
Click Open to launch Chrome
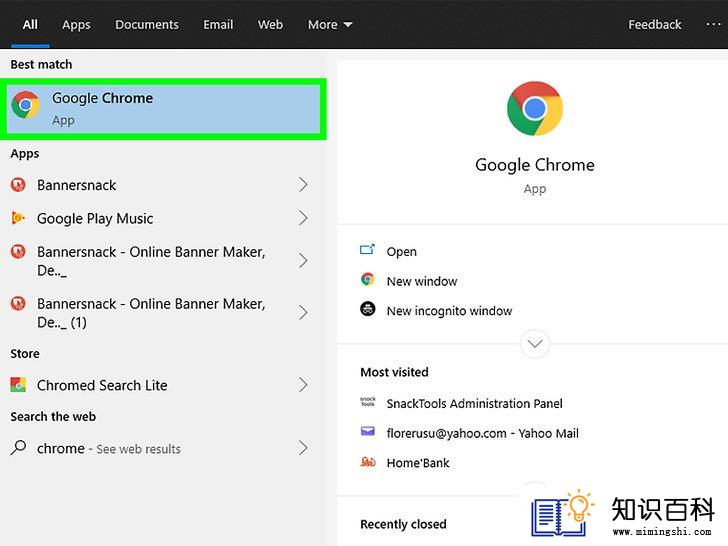point(402,252)
